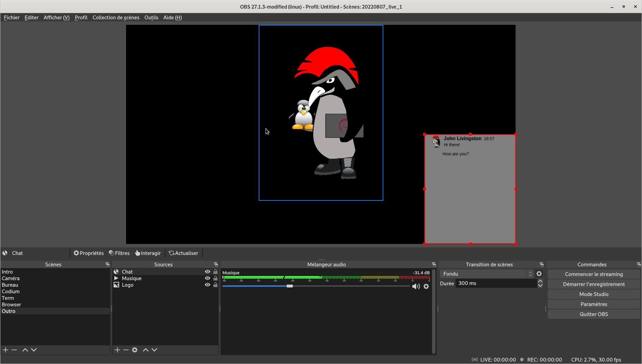Open the Profil menu

[x=81, y=18]
